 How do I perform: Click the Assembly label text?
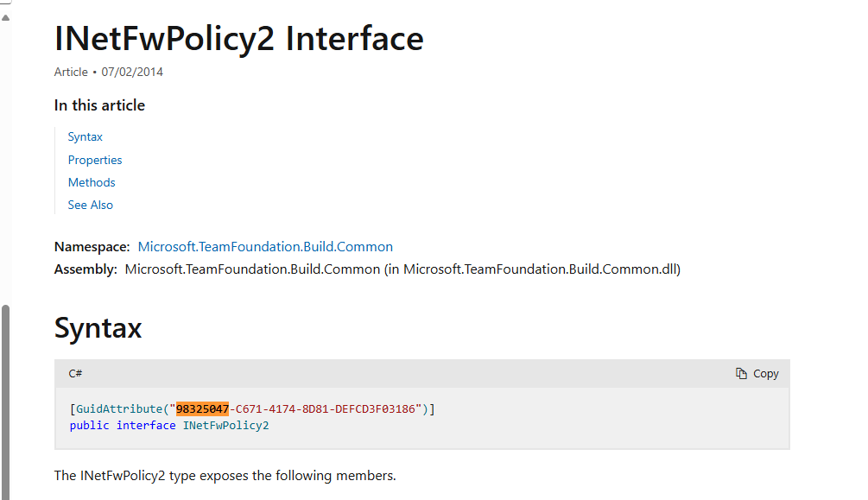coord(86,269)
